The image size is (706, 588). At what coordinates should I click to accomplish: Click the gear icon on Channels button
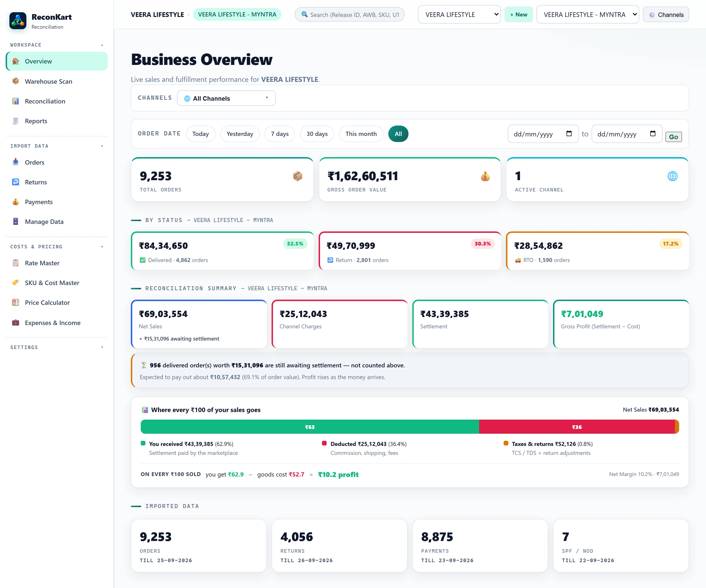pyautogui.click(x=652, y=15)
